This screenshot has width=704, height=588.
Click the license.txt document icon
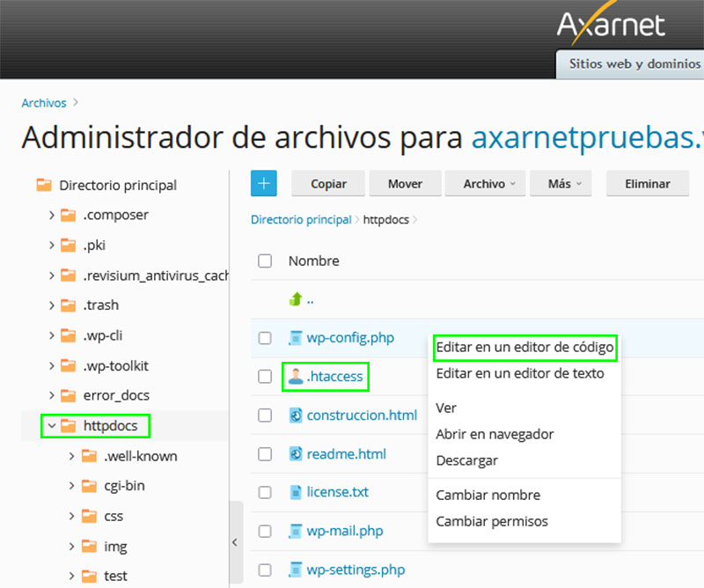point(296,492)
